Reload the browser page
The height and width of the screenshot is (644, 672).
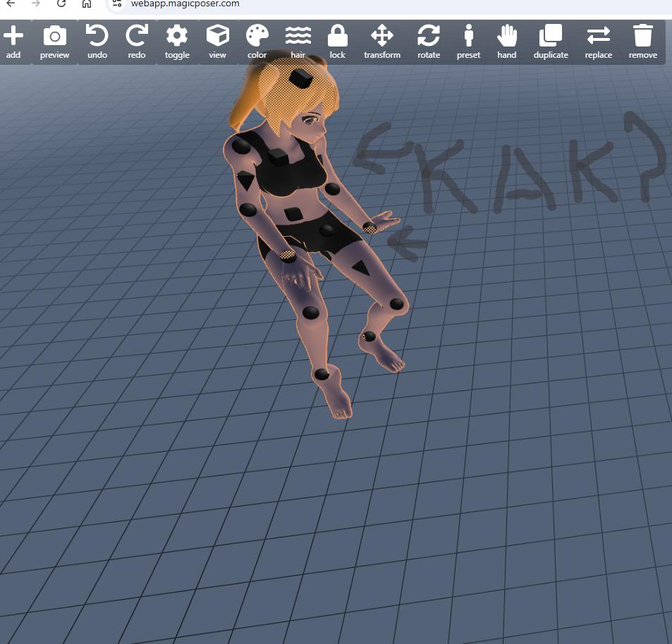61,4
